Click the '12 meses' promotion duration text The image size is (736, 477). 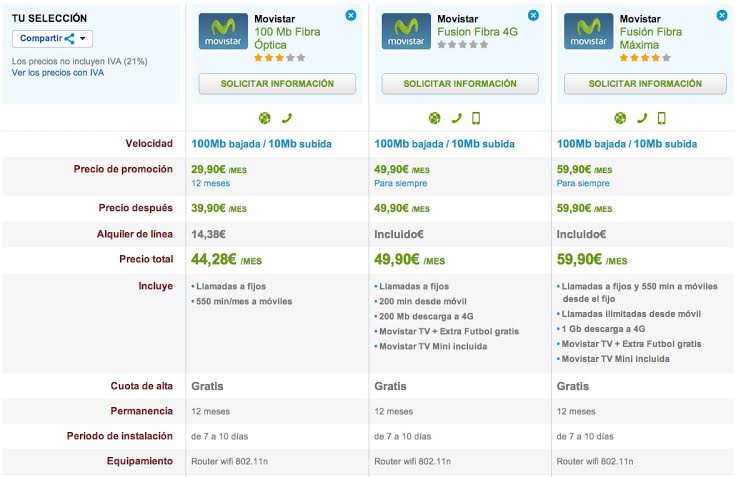click(x=210, y=184)
